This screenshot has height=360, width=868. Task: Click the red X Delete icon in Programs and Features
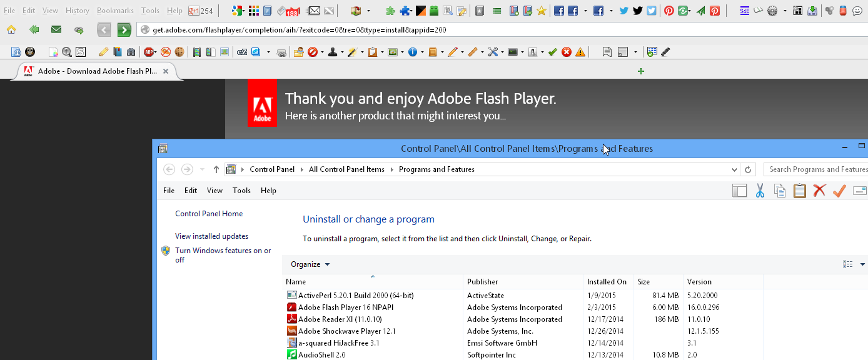click(820, 191)
